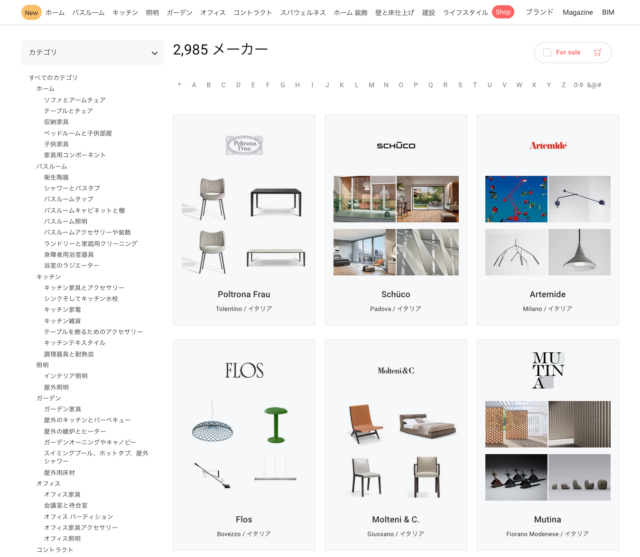Select the New badge in the top navigation

click(31, 13)
